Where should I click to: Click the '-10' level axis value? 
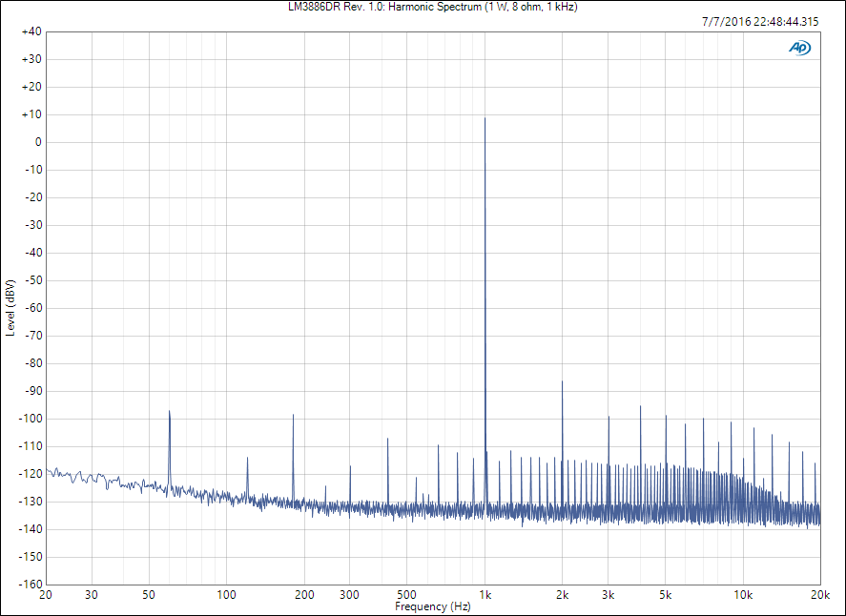tap(33, 170)
